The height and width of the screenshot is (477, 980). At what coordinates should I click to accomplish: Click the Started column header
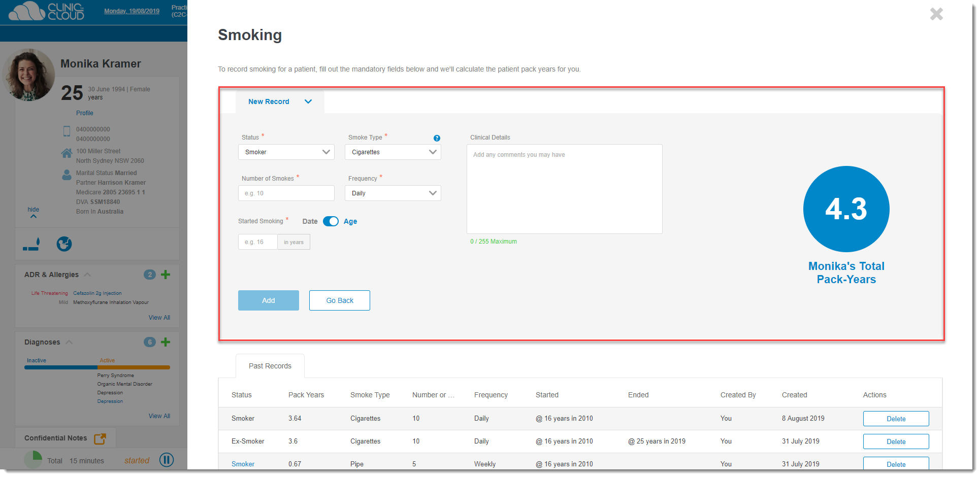coord(547,395)
